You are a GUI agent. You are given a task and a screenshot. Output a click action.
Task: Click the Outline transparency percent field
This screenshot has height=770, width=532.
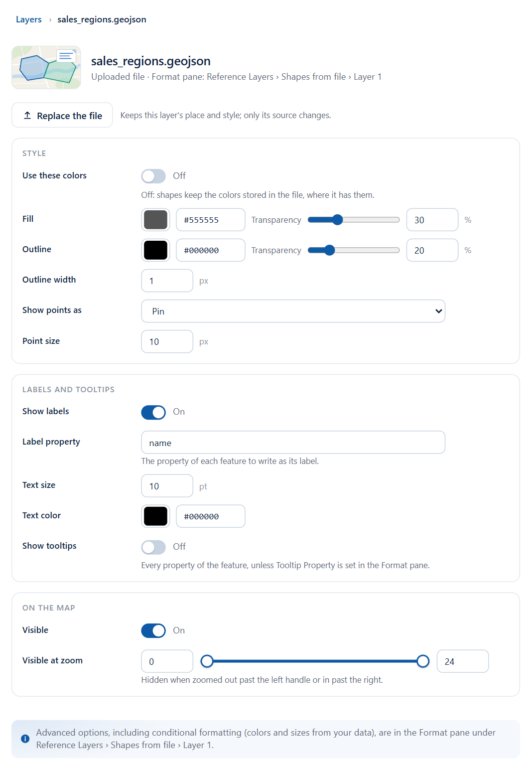click(432, 250)
